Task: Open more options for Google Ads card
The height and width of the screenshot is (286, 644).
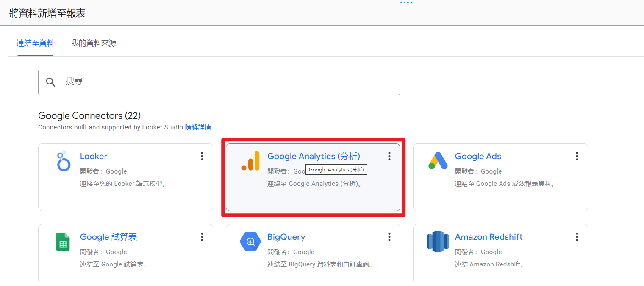Action: [577, 156]
